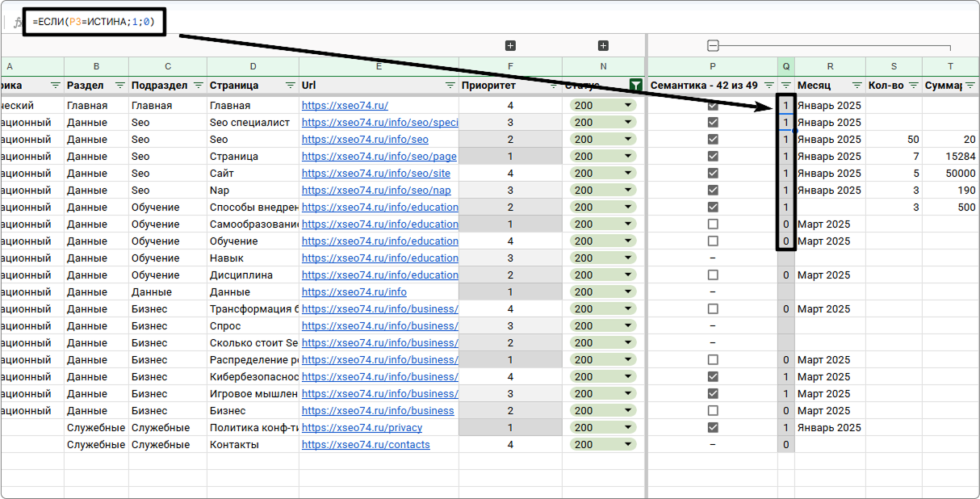Select column P header

coord(713,66)
